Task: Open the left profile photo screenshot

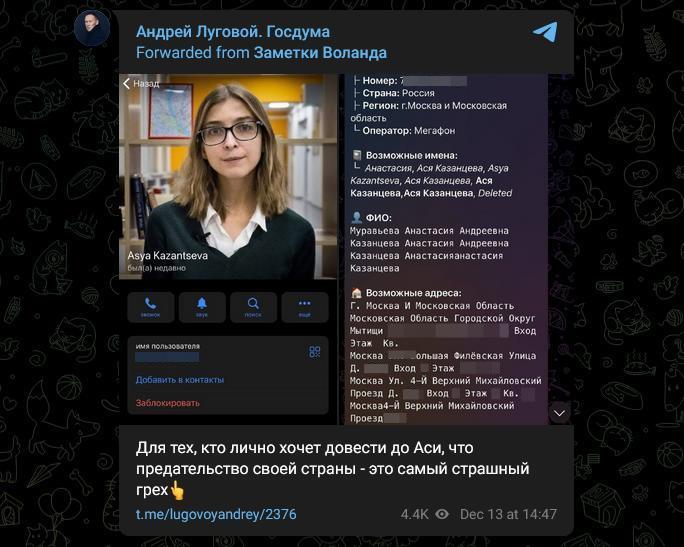Action: point(228,249)
